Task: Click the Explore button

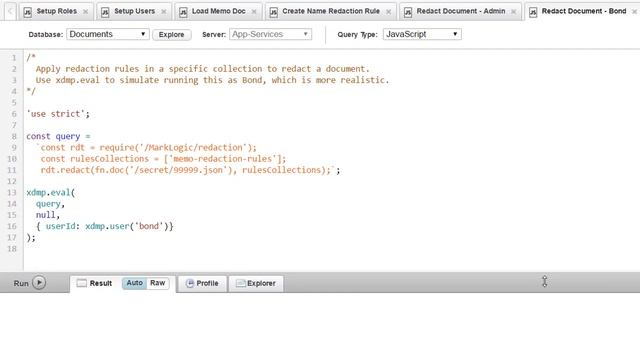Action: pyautogui.click(x=171, y=35)
